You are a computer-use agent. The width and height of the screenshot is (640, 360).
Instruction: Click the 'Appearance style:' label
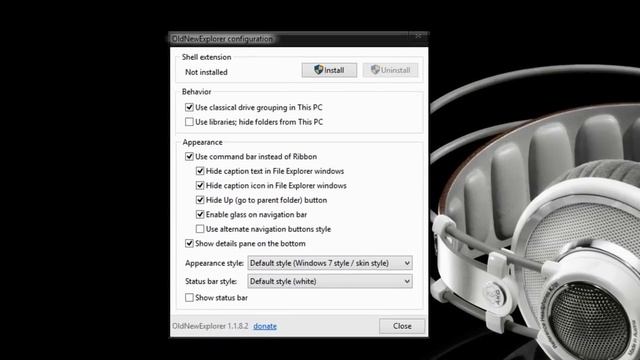click(214, 263)
